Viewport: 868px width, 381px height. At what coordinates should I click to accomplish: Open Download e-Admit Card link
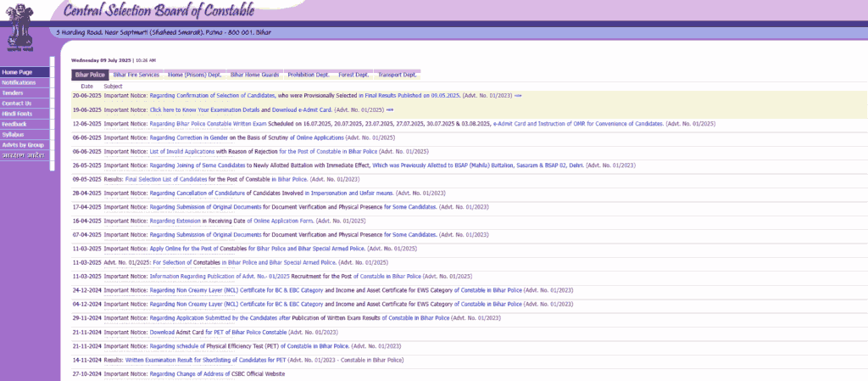coord(303,109)
